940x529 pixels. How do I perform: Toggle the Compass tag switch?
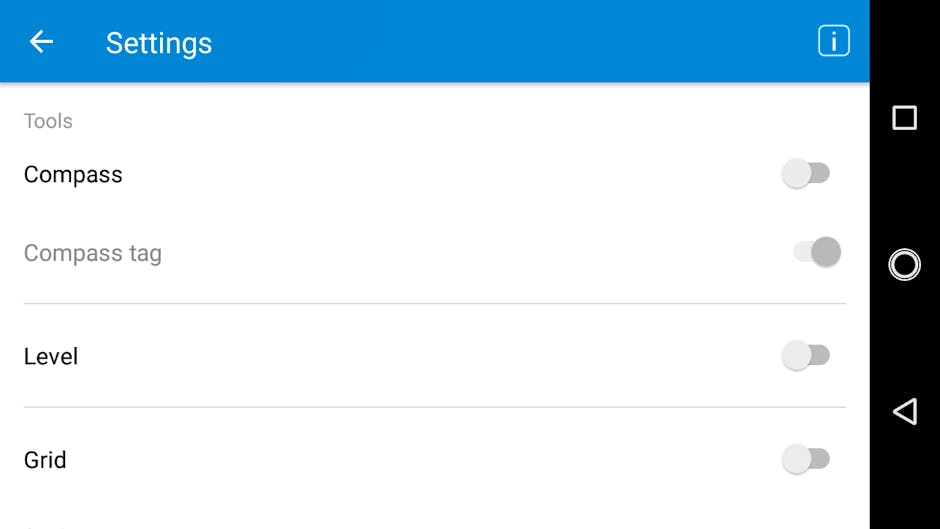(x=817, y=252)
